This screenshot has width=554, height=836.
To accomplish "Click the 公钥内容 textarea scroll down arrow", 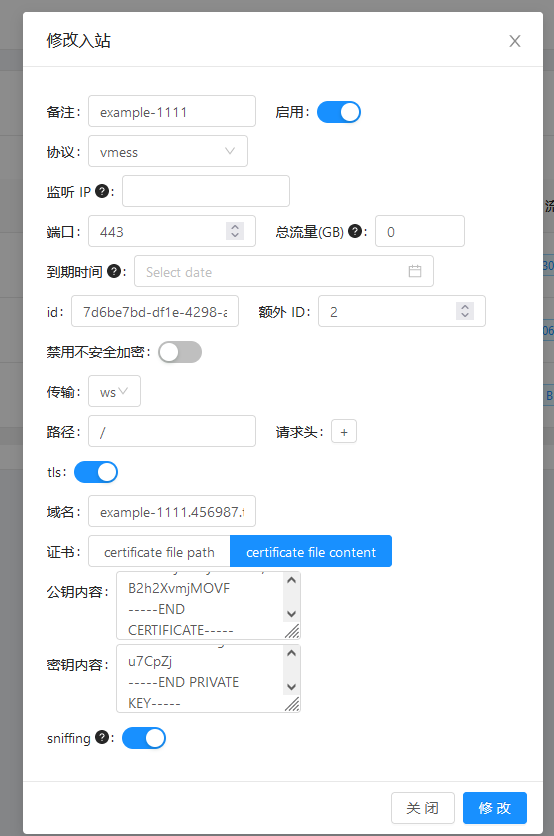I will [291, 614].
